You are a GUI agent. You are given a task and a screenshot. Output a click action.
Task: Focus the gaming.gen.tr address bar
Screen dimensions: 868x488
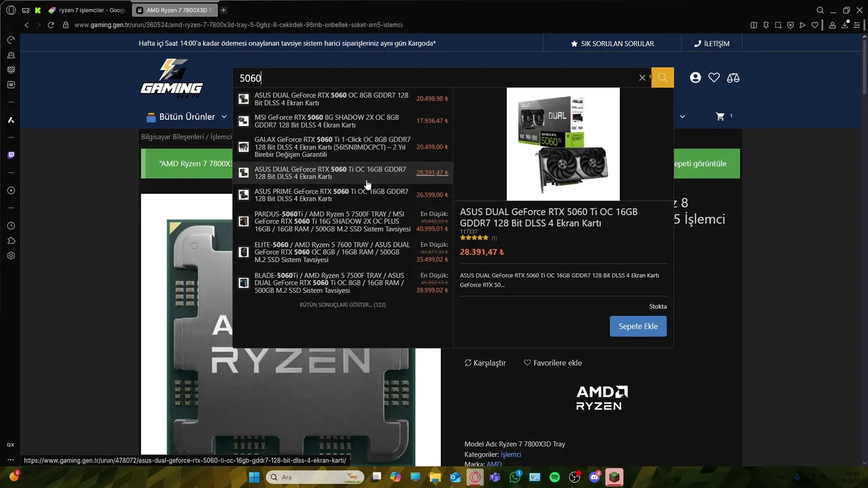pos(238,25)
